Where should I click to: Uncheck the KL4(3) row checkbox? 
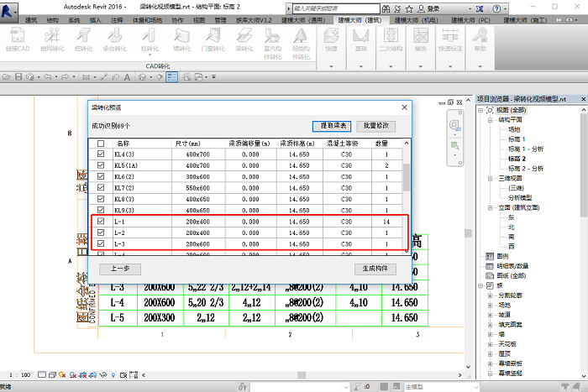click(x=101, y=154)
